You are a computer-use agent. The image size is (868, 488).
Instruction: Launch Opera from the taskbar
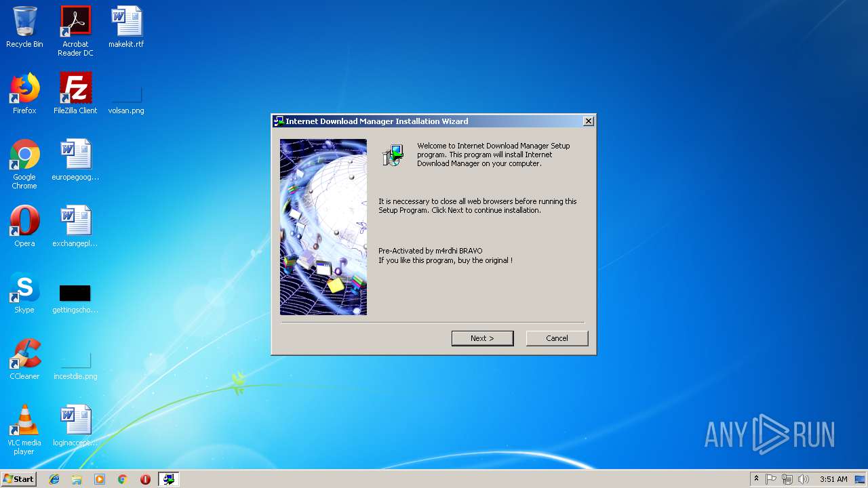pos(145,479)
